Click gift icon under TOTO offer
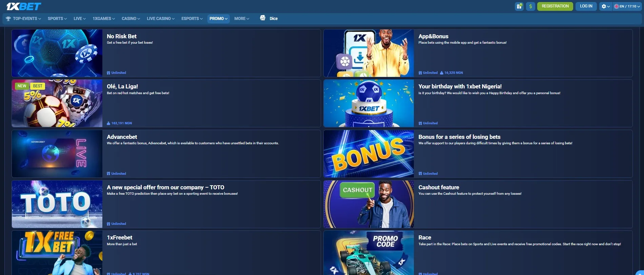 tap(108, 224)
